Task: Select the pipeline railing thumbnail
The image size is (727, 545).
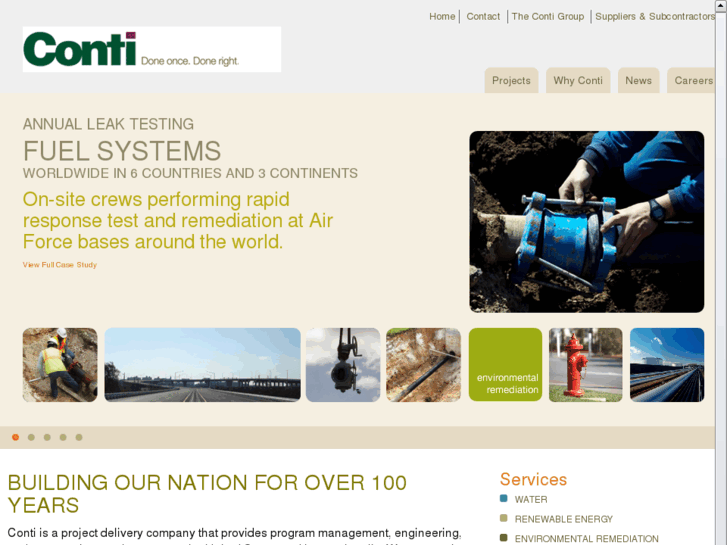Action: pos(667,365)
